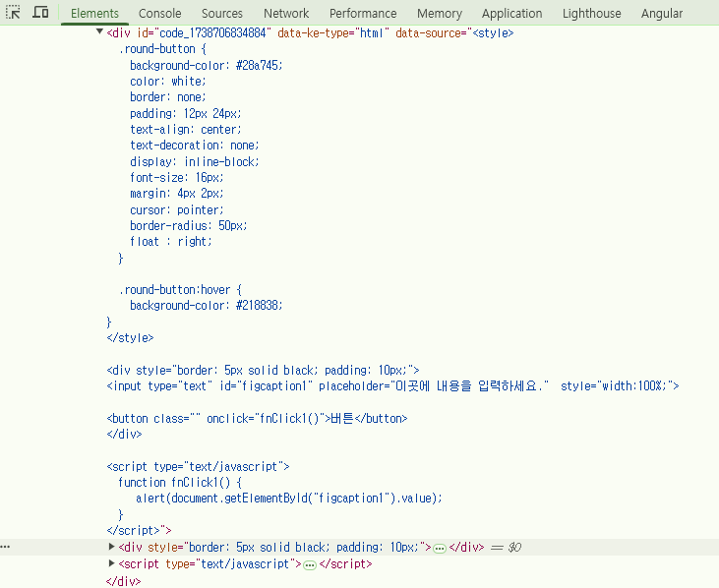Click the '</style>' line
This screenshot has width=719, height=588.
coord(130,338)
